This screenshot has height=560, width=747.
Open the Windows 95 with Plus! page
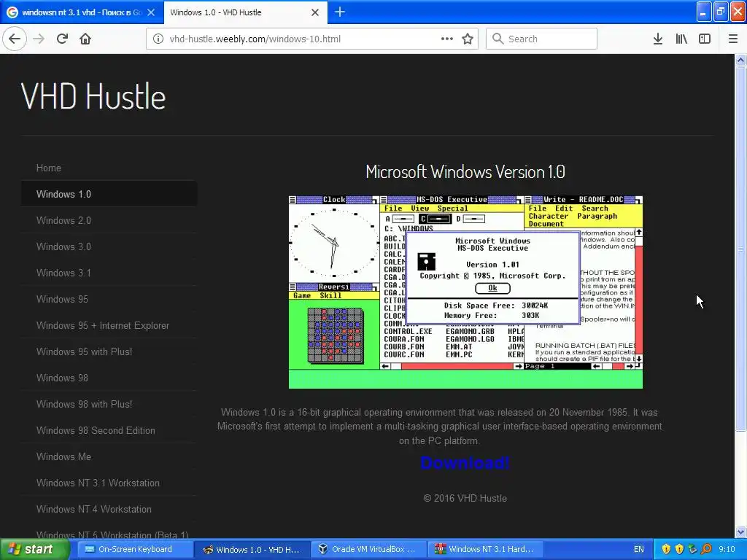[85, 351]
